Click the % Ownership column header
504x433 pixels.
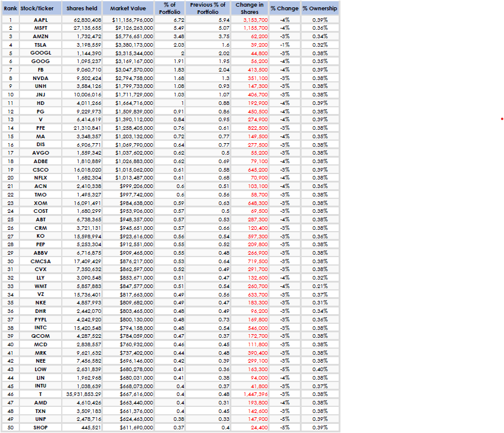[320, 8]
